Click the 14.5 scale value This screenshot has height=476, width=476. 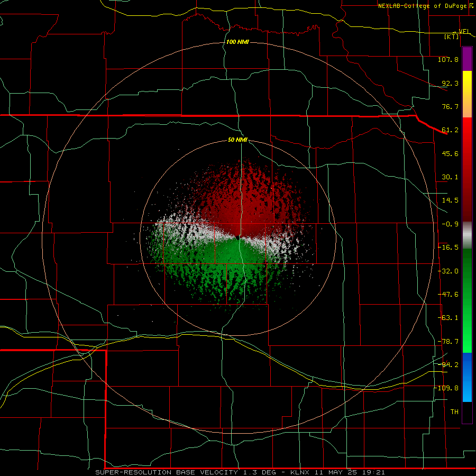[450, 200]
